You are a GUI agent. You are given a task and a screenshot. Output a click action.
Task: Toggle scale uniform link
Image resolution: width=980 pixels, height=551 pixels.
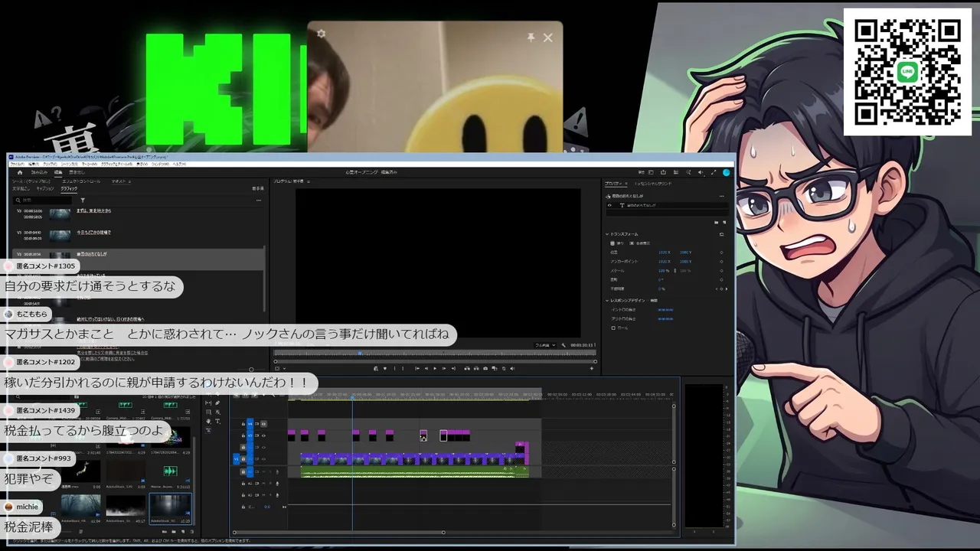675,271
